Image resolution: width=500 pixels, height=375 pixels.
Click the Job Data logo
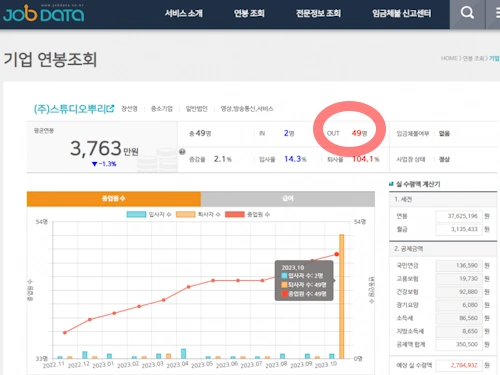click(43, 13)
